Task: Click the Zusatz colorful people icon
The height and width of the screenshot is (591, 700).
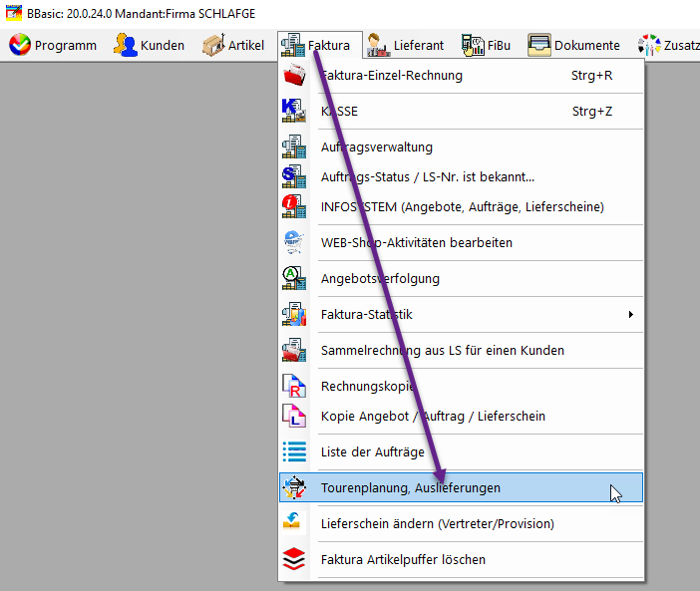Action: [649, 45]
